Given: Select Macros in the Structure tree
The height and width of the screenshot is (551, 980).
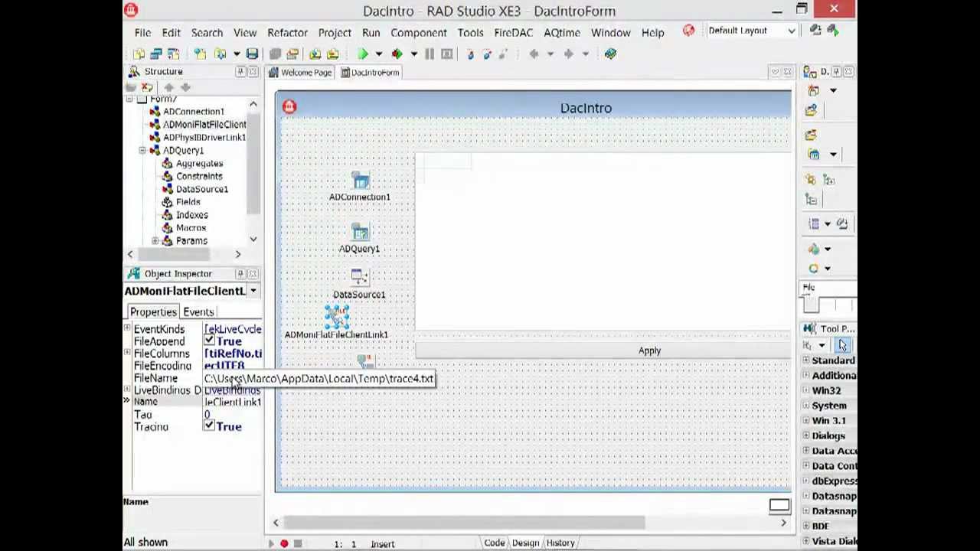Looking at the screenshot, I should [191, 228].
